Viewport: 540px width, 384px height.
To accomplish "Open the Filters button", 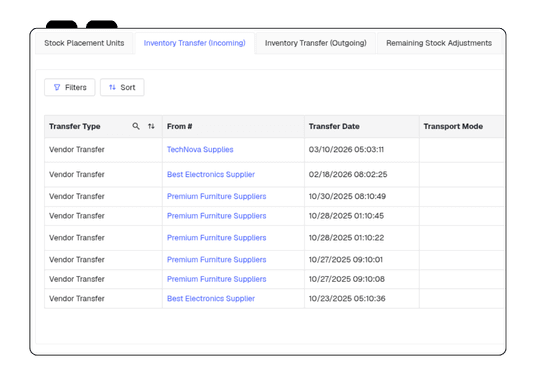I will 70,87.
